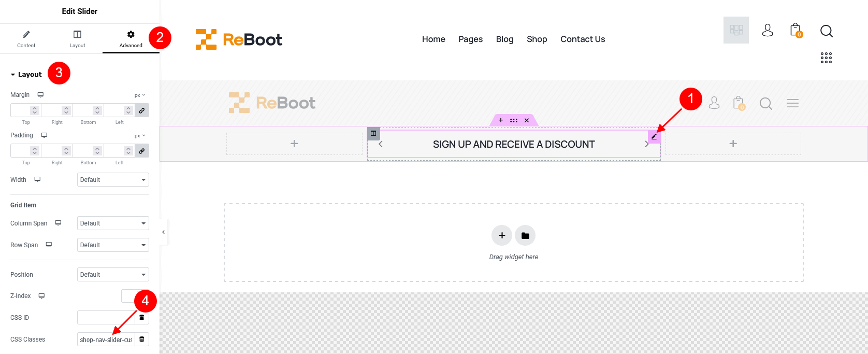Image resolution: width=868 pixels, height=354 pixels.
Task: Open the Width dropdown
Action: pos(113,180)
